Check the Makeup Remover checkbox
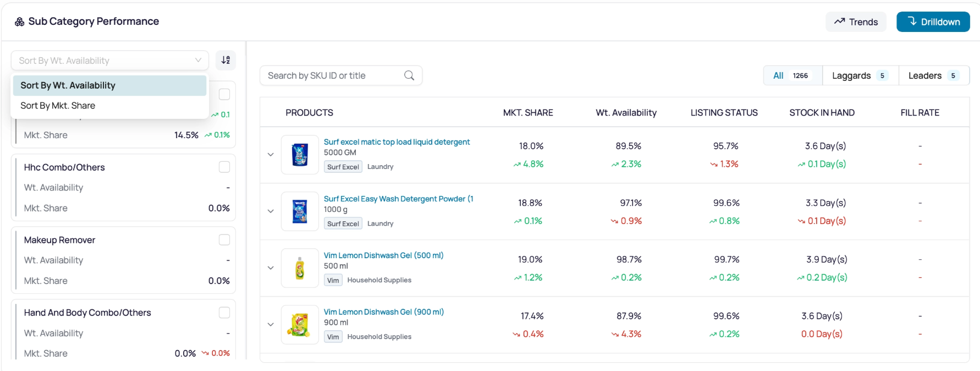 [224, 239]
